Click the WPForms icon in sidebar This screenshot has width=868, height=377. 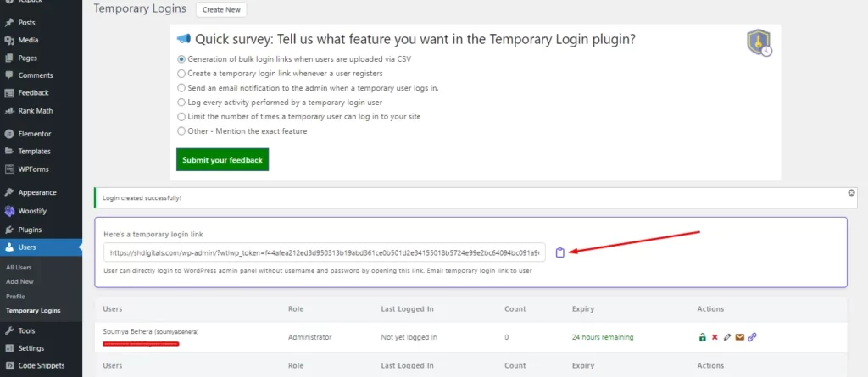[8, 169]
